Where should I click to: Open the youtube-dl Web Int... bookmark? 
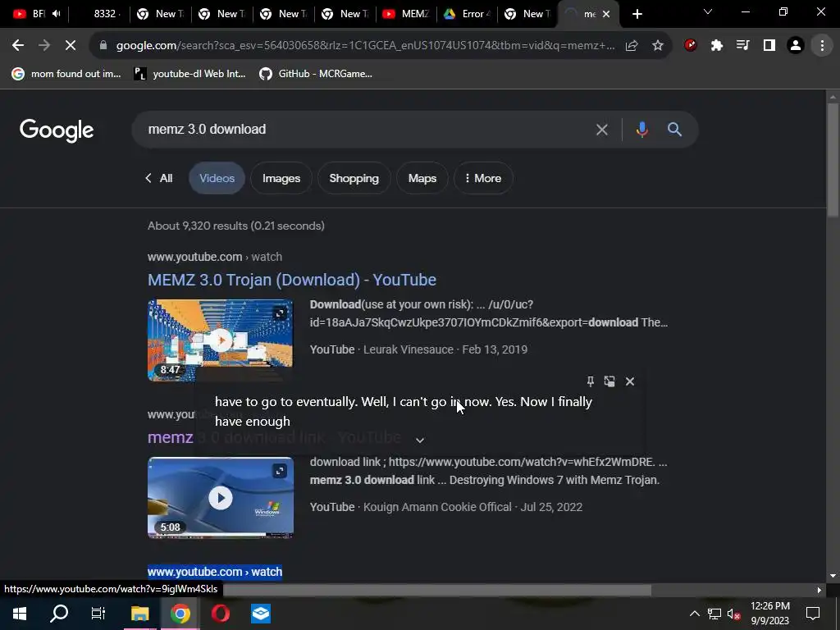189,74
